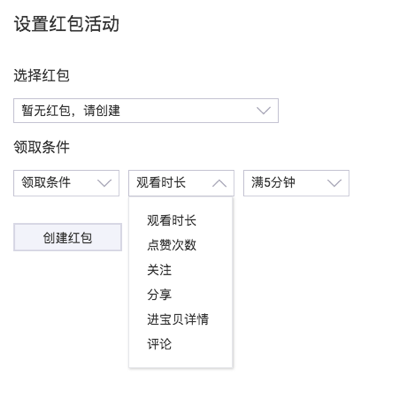The image size is (415, 415).
Task: Collapse the 观看时长 list via up chevron
Action: click(219, 183)
